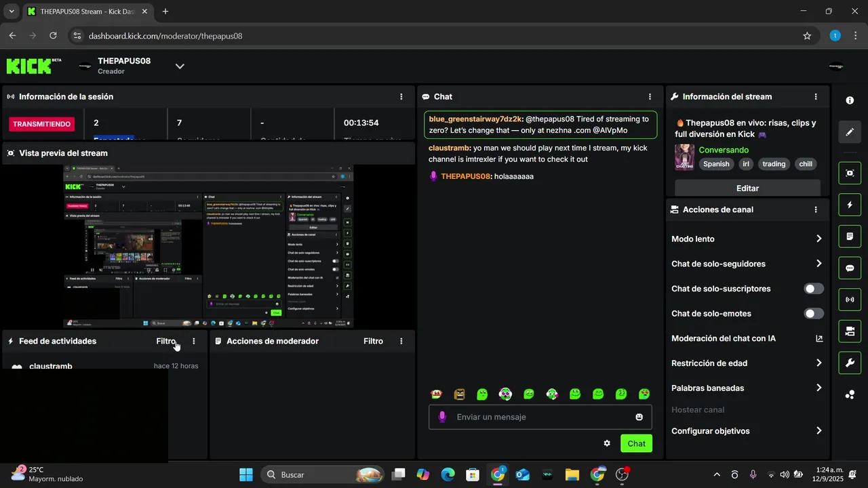Open Moderación del chat con IA external link
This screenshot has height=488, width=868.
(x=819, y=338)
